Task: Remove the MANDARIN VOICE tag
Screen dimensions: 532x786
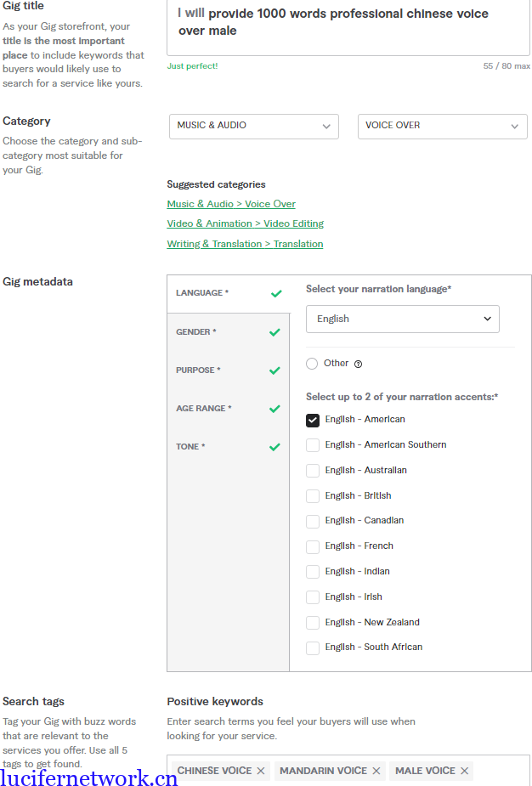Action: click(376, 771)
